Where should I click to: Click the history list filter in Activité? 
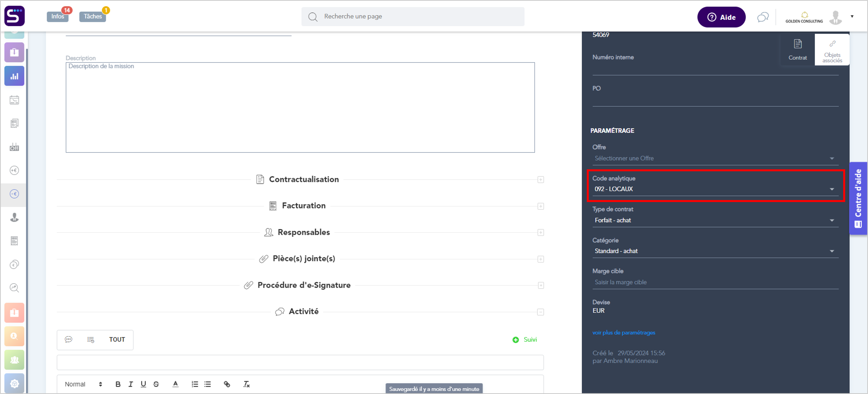click(x=91, y=340)
